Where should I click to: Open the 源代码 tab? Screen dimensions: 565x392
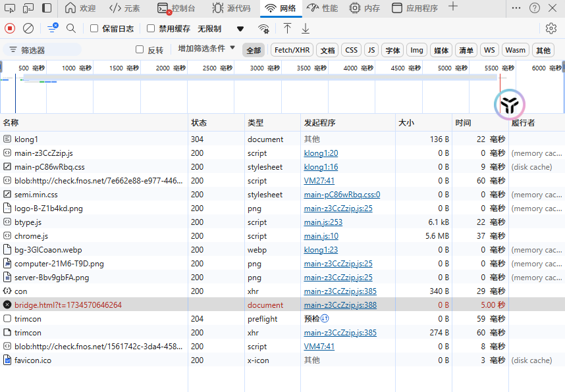click(231, 8)
